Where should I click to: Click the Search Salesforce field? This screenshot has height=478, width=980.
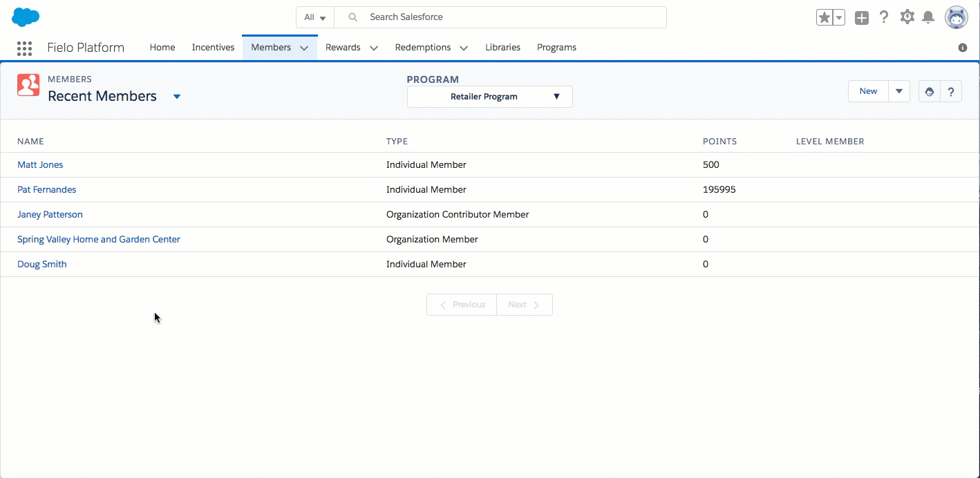(500, 17)
